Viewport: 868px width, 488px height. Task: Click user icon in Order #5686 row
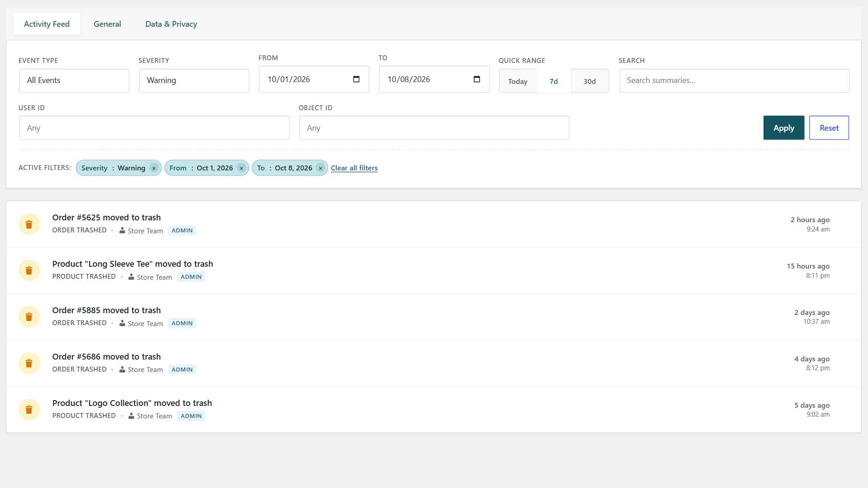[122, 369]
